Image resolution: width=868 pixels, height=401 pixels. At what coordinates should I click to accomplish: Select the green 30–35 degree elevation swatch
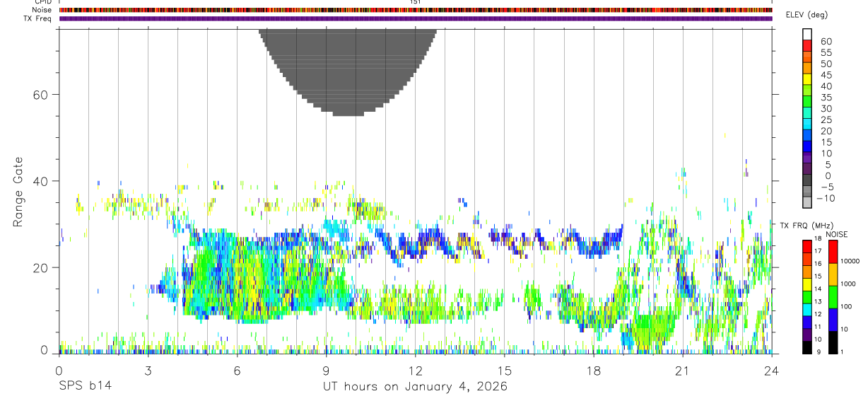pos(807,102)
